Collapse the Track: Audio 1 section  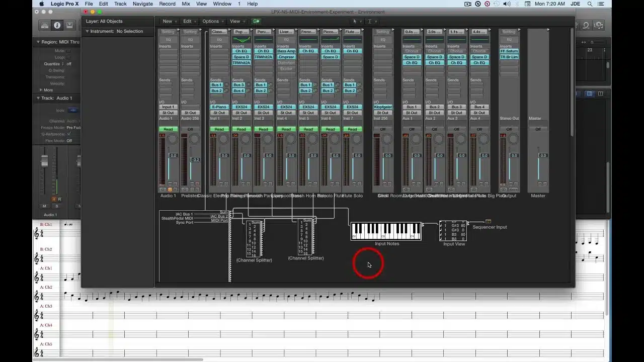coord(38,98)
